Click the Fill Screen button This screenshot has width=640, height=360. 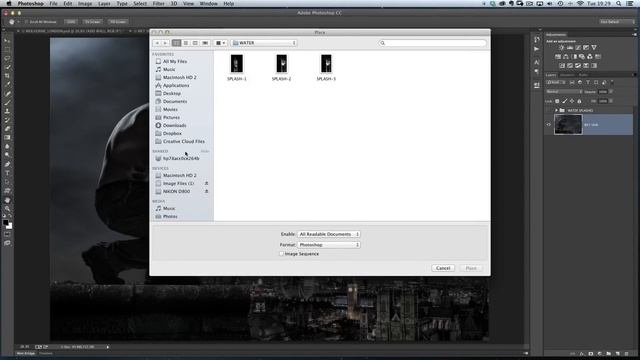pyautogui.click(x=118, y=22)
